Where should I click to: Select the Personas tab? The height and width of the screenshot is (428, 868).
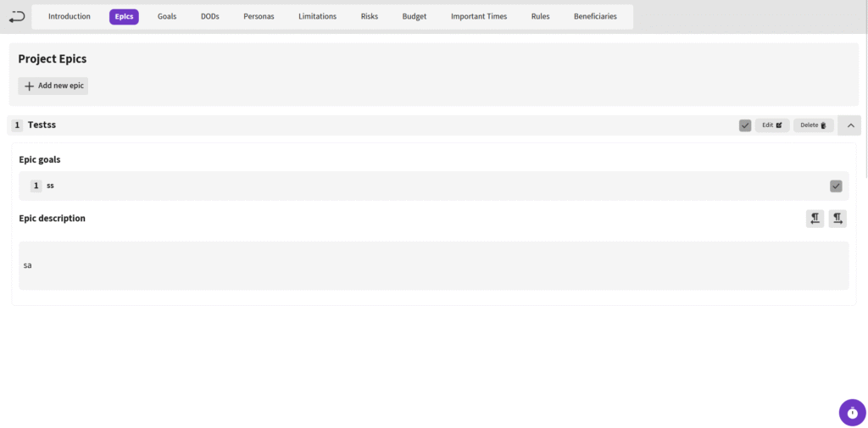(x=259, y=17)
